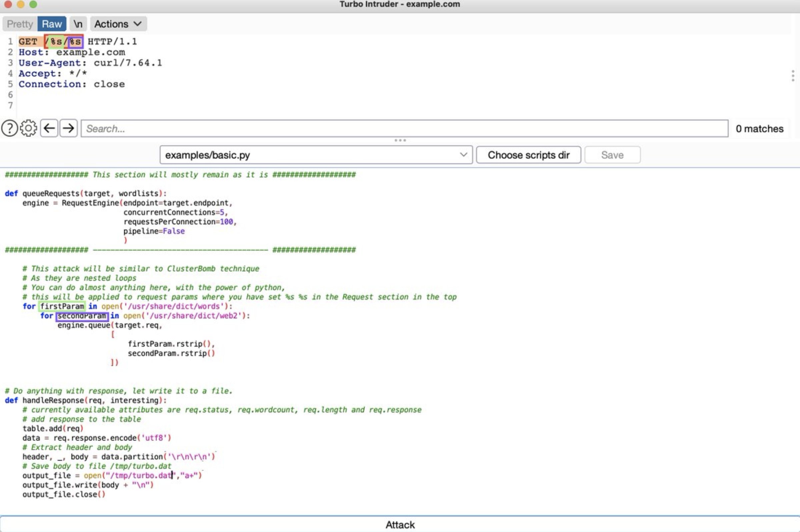Click request line number 7
The image size is (800, 532).
coord(11,106)
